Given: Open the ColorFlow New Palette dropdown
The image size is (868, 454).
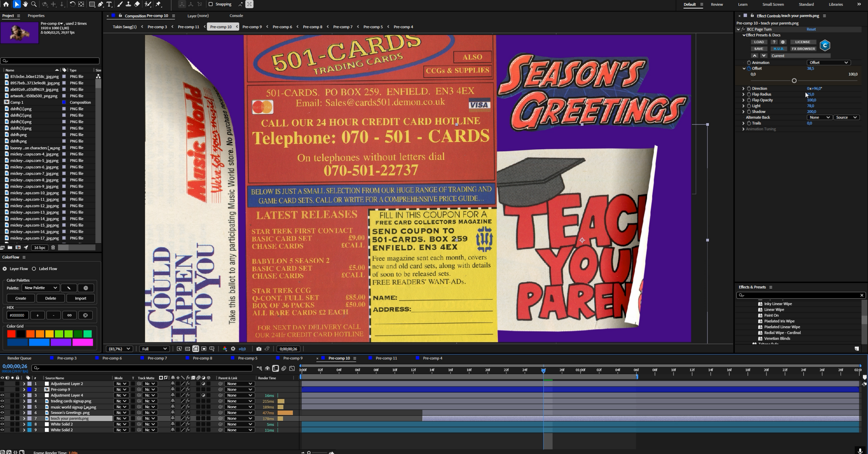Looking at the screenshot, I should 41,288.
